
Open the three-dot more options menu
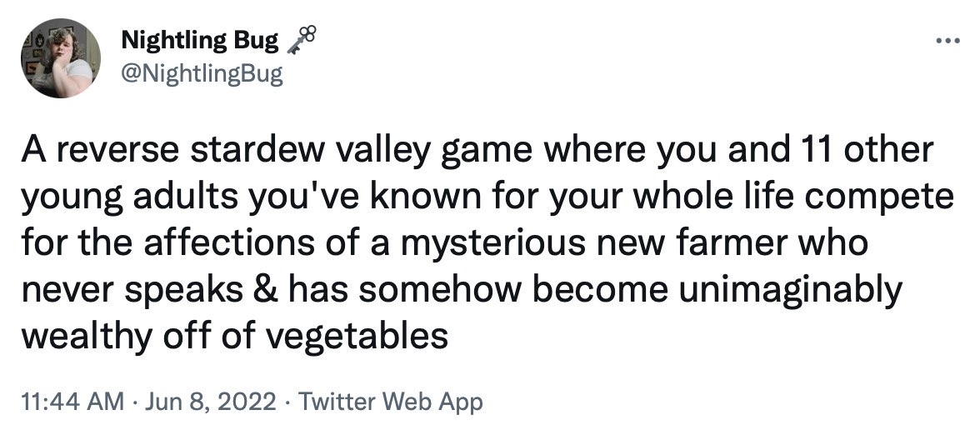click(947, 40)
